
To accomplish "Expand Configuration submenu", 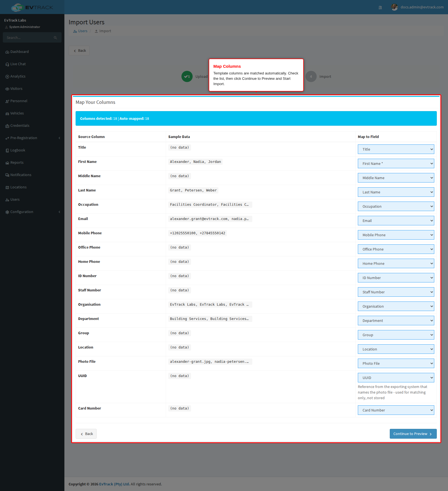I will pos(59,212).
